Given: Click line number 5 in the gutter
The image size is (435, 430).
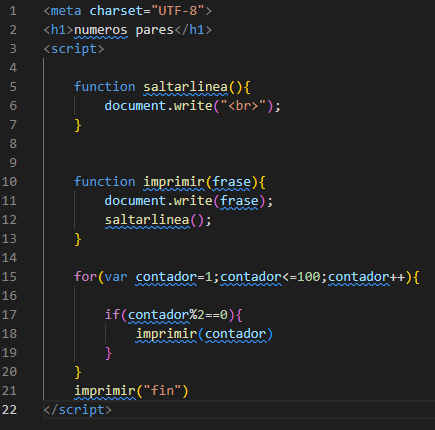Looking at the screenshot, I should coord(13,87).
